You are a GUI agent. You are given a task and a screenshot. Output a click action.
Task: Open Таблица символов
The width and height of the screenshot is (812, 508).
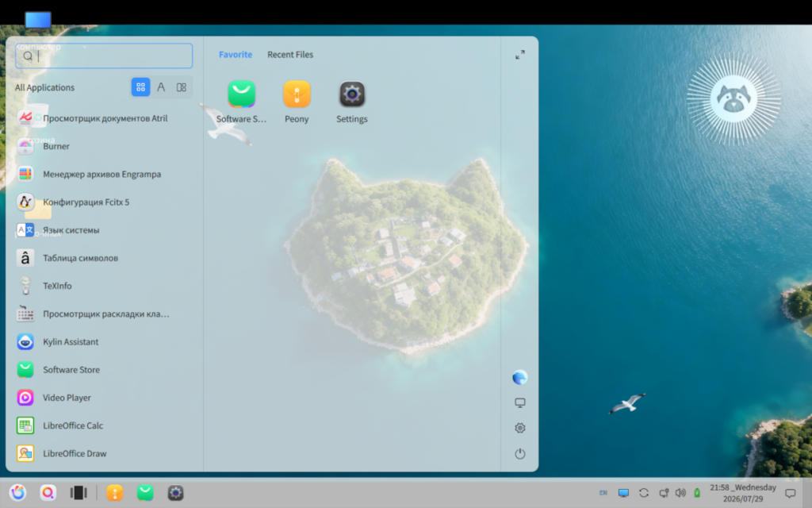tap(104, 258)
